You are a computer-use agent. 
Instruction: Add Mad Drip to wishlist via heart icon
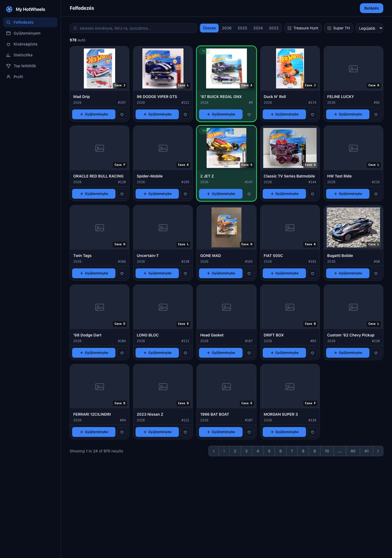(x=122, y=114)
